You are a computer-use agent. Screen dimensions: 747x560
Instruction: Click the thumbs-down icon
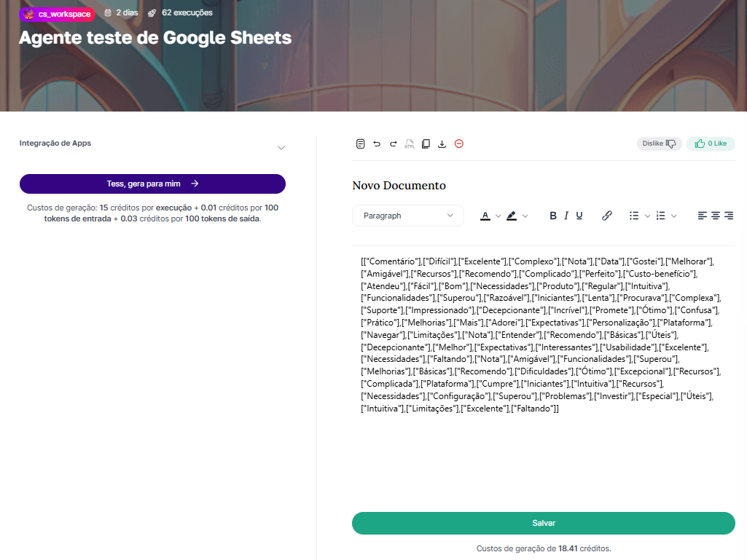670,143
